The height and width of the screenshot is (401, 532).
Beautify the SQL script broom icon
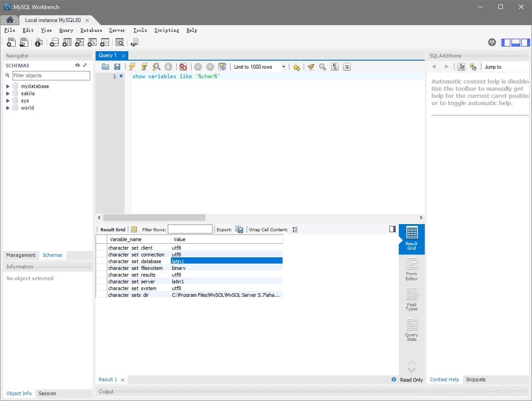pyautogui.click(x=311, y=67)
